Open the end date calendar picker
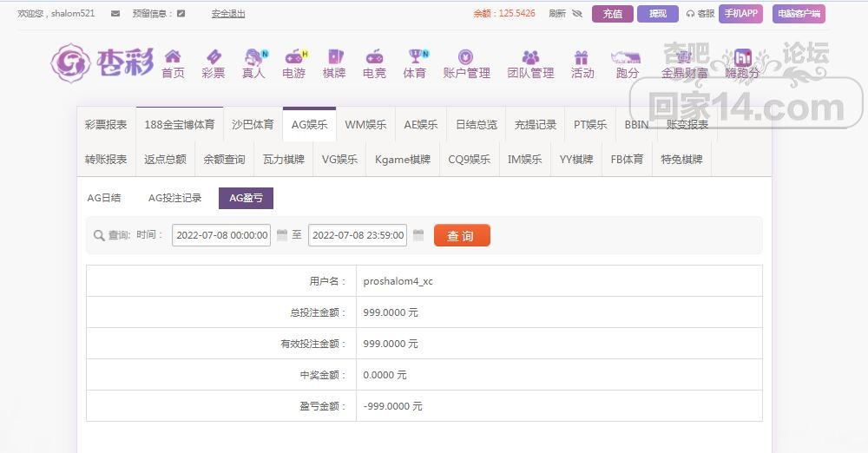This screenshot has height=453, width=868. [418, 235]
